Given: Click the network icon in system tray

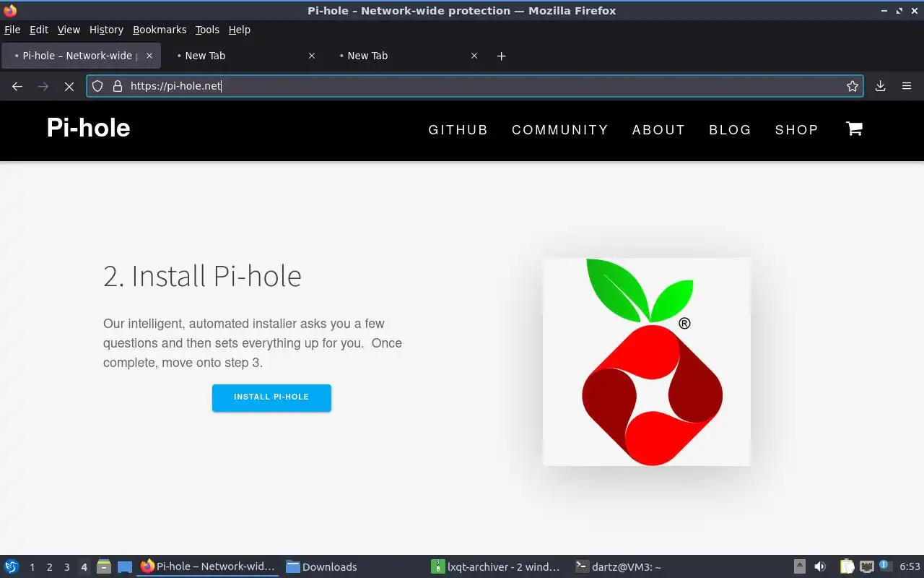Looking at the screenshot, I should pyautogui.click(x=867, y=566).
